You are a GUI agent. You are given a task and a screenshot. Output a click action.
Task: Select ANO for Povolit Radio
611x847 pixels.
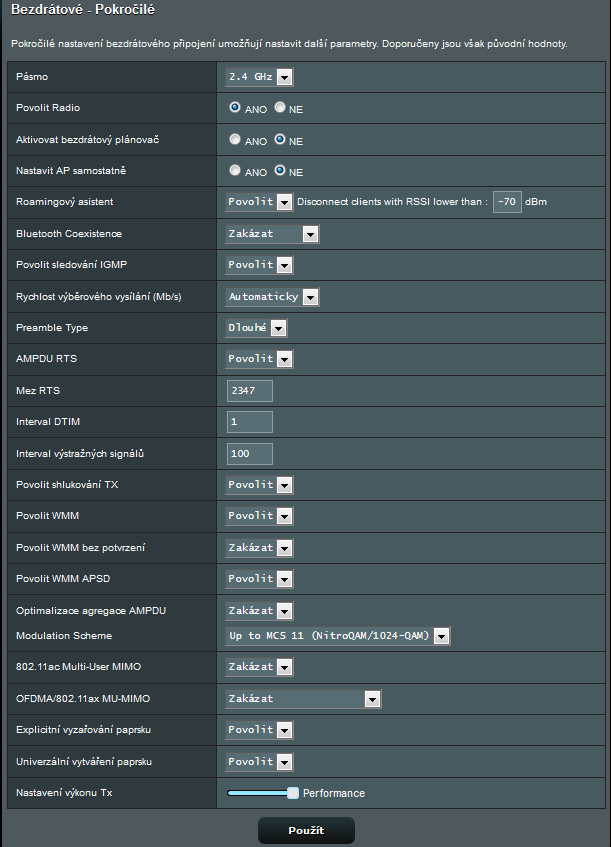(235, 108)
